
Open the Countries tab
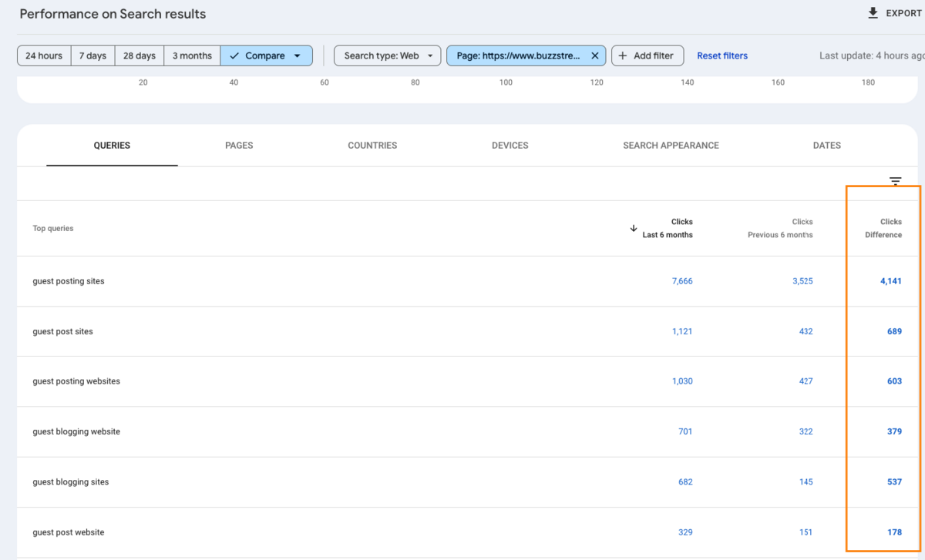[372, 145]
